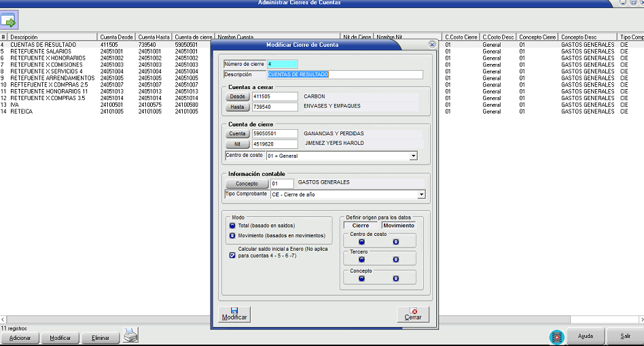Click the Nit lookup button
The height and width of the screenshot is (346, 644).
[237, 144]
